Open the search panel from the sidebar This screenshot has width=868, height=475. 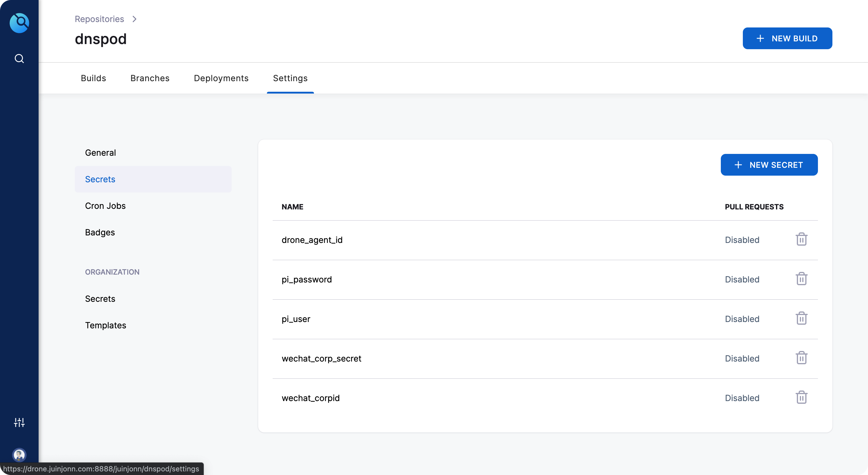[x=19, y=58]
